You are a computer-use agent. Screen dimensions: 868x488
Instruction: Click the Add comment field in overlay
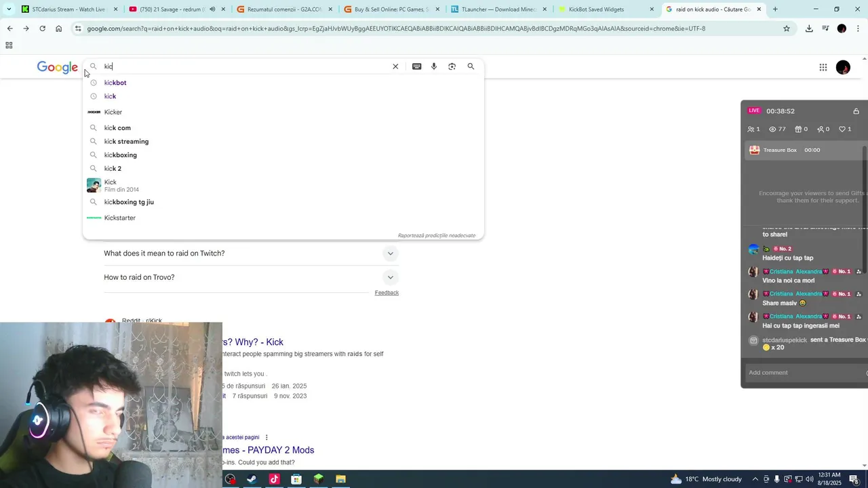805,373
